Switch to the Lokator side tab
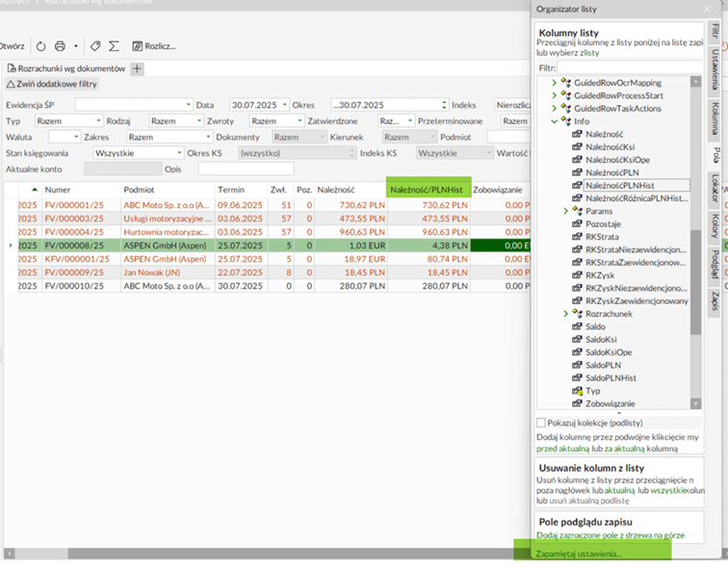Viewport: 728px width, 566px height. coord(715,189)
